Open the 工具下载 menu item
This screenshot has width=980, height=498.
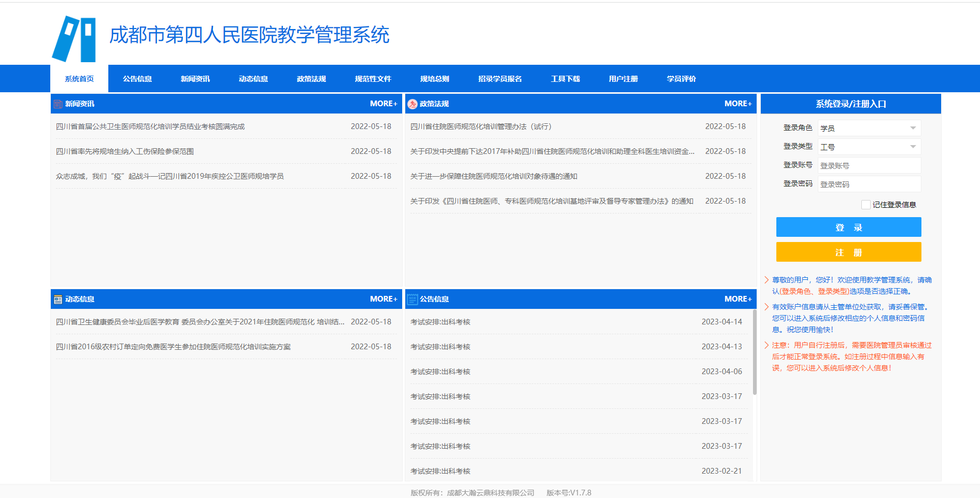pyautogui.click(x=565, y=79)
